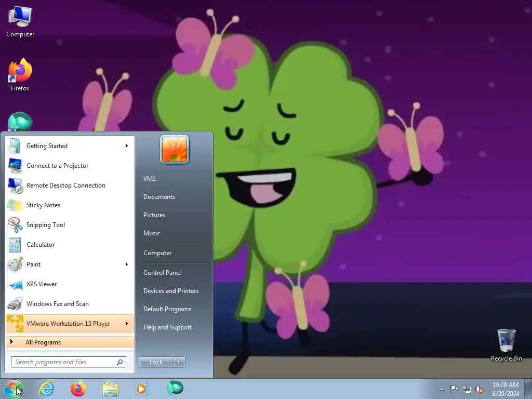Click the Remote Desktop Connection icon
Image resolution: width=532 pixels, height=399 pixels.
pyautogui.click(x=15, y=185)
